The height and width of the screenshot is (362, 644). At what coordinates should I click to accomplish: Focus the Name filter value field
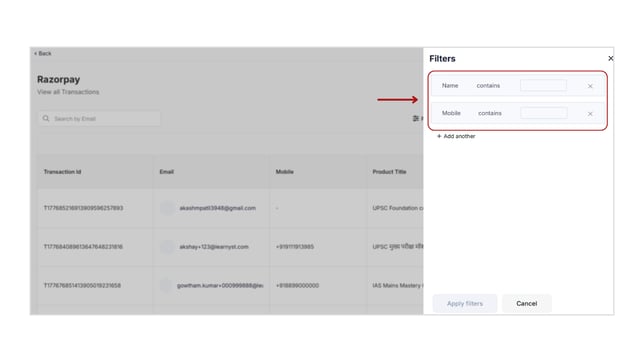point(543,85)
